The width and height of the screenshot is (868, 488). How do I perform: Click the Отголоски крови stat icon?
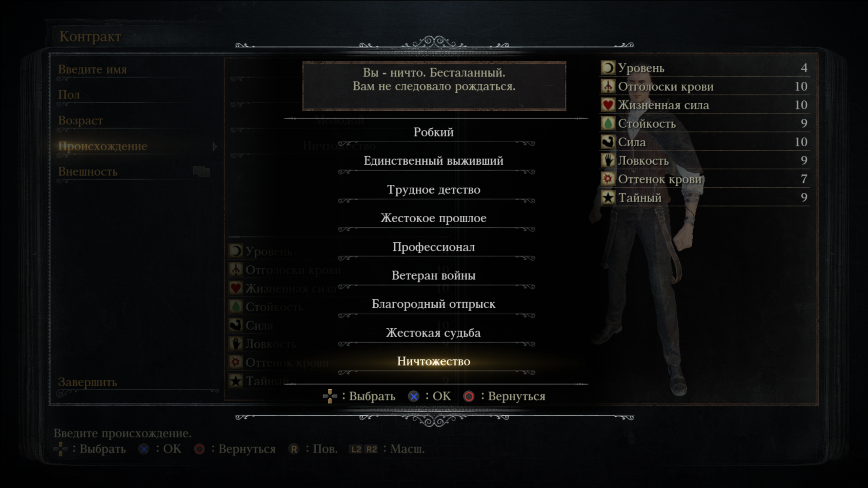click(608, 86)
